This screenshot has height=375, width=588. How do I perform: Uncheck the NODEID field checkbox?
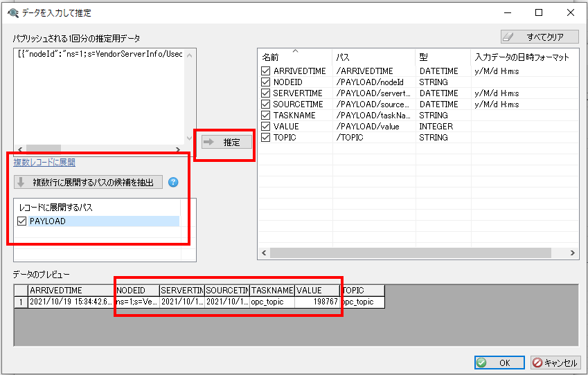tap(265, 82)
